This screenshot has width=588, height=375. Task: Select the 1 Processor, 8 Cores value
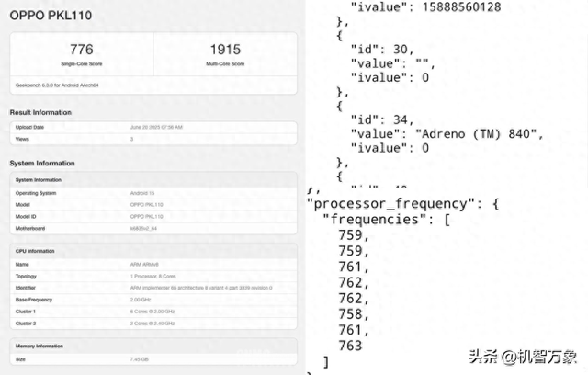[x=153, y=277]
